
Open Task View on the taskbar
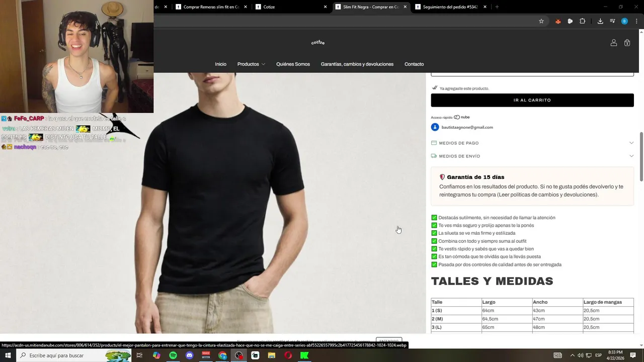pos(139,355)
